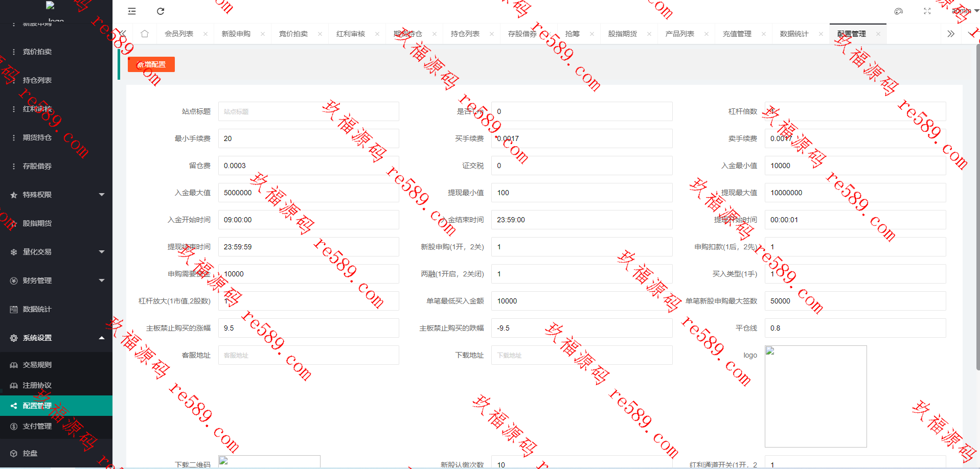The width and height of the screenshot is (980, 469).
Task: Enter fullscreen mode via icon
Action: [x=927, y=11]
